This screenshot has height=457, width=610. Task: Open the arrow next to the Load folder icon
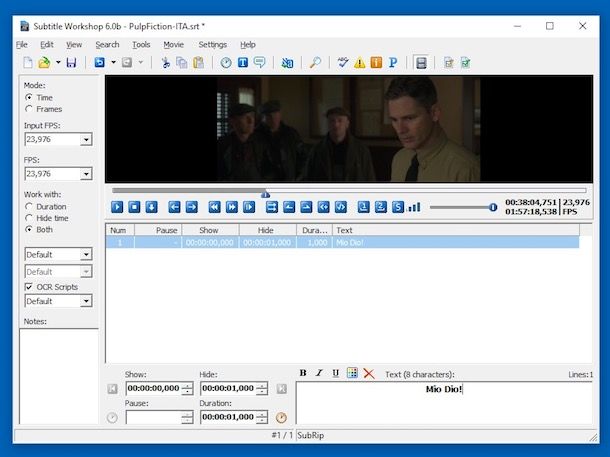[x=58, y=63]
